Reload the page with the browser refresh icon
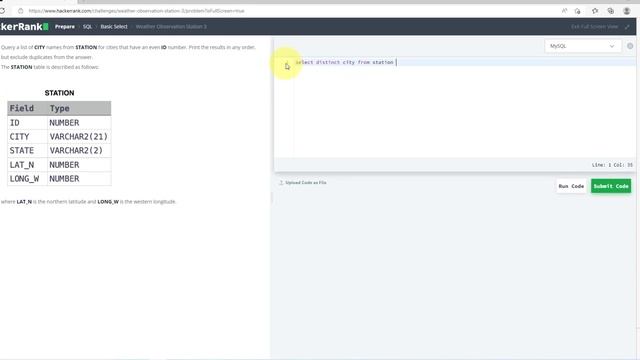 [2, 11]
